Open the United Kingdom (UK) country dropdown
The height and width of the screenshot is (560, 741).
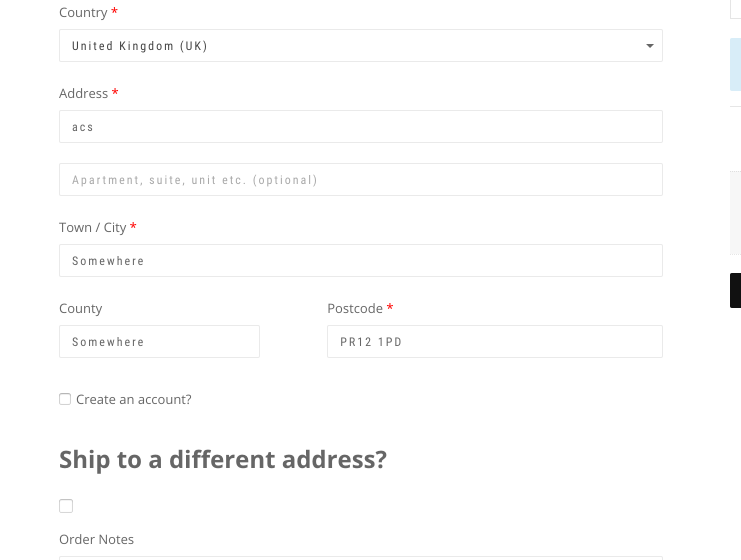(x=361, y=45)
